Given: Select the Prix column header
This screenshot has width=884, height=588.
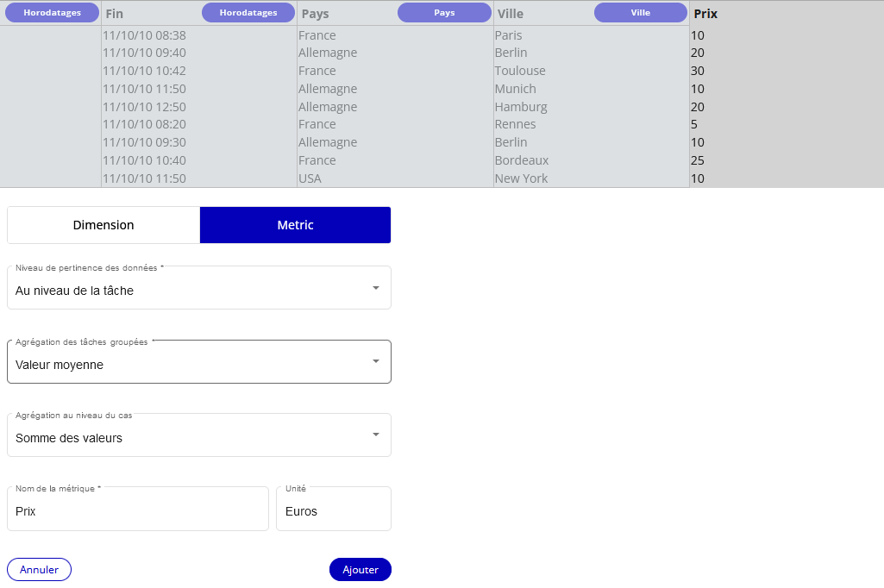Looking at the screenshot, I should click(705, 14).
